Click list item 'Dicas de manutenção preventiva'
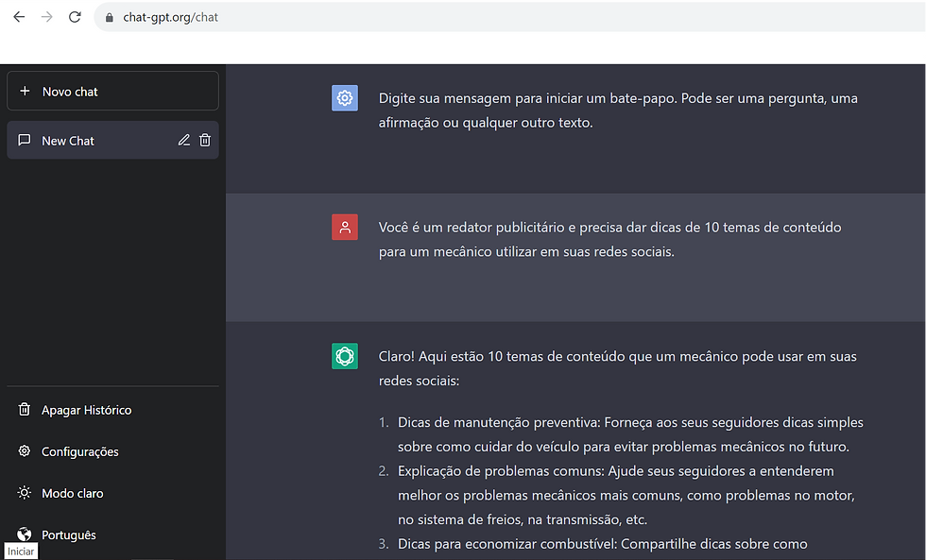 point(631,434)
